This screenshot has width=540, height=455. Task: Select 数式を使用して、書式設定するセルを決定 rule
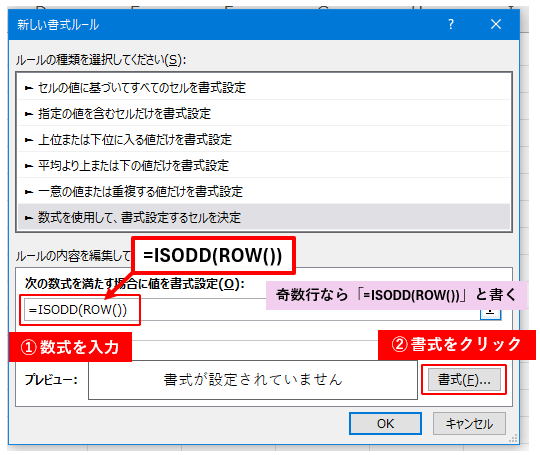(264, 217)
